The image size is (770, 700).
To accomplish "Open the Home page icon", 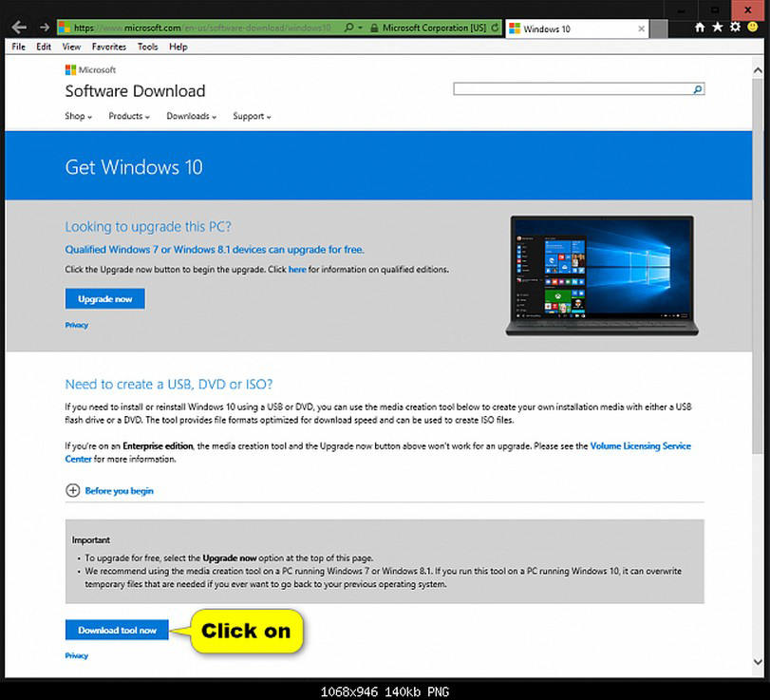I will pyautogui.click(x=700, y=27).
